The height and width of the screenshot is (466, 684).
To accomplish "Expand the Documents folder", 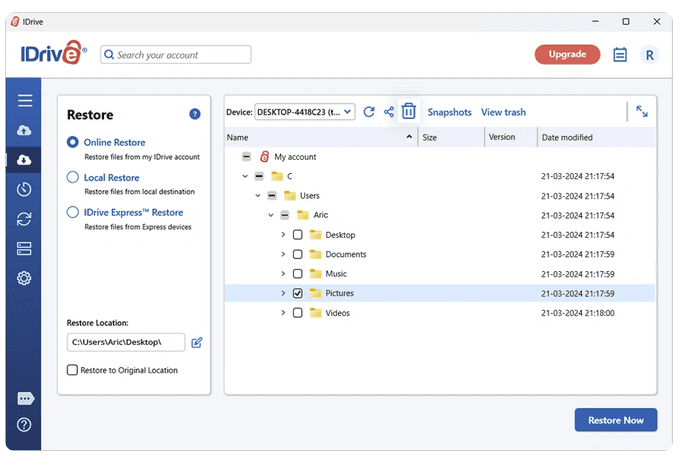I will coord(283,254).
